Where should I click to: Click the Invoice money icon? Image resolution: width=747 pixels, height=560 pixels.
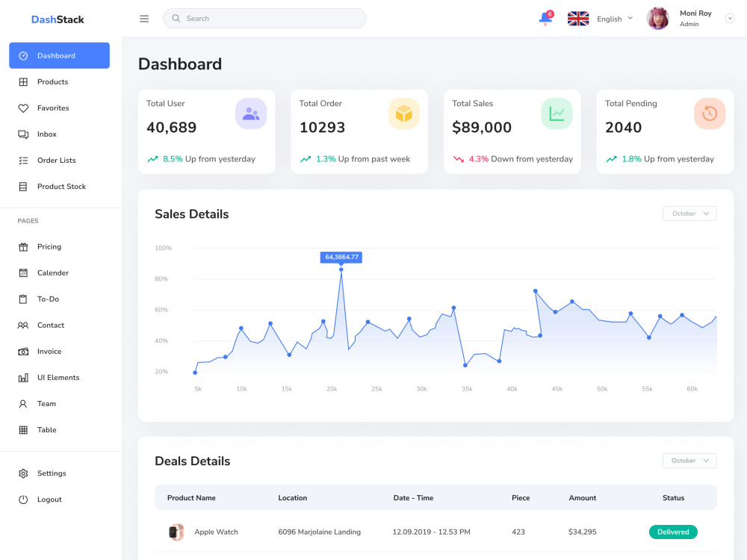coord(23,352)
